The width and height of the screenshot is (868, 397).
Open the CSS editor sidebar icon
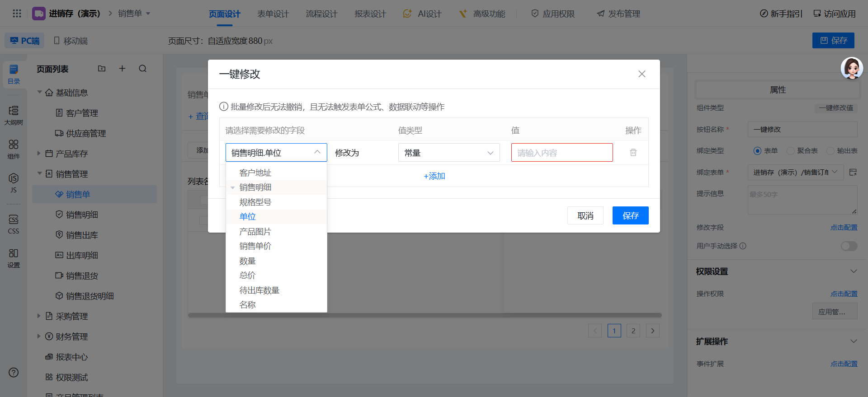pos(14,224)
